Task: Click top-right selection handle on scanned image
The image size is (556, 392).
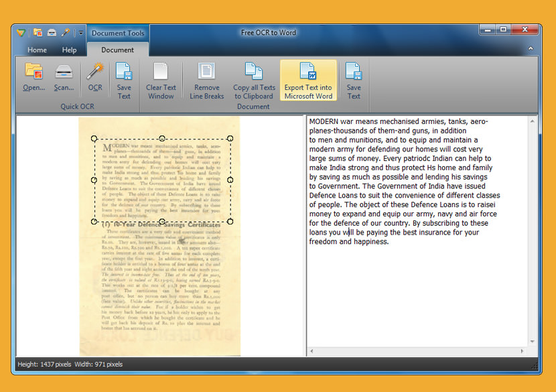Action: click(x=230, y=138)
